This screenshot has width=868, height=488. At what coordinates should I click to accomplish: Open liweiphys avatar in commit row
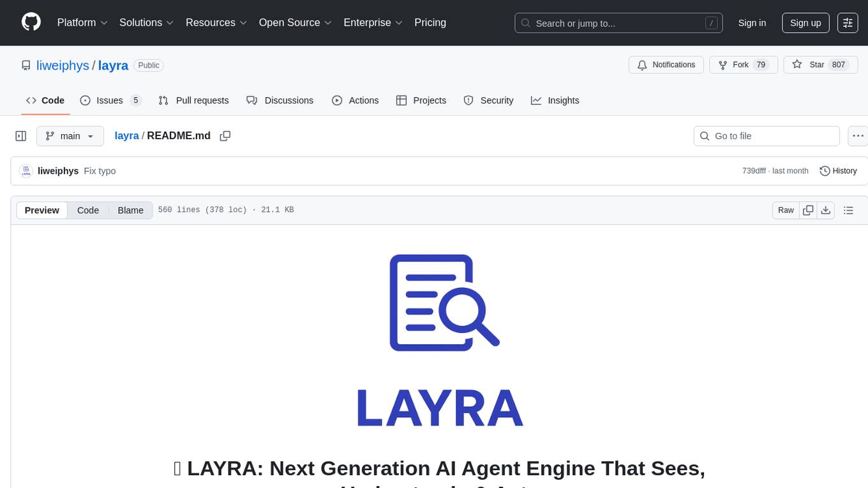click(x=26, y=171)
